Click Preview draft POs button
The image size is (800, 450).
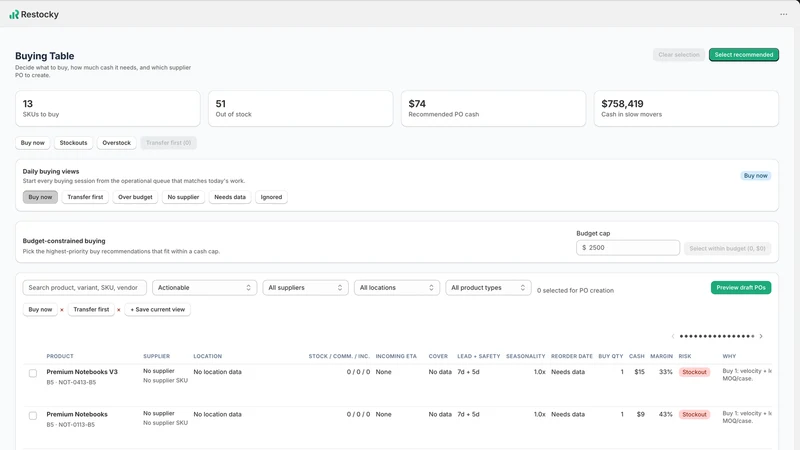pyautogui.click(x=741, y=288)
